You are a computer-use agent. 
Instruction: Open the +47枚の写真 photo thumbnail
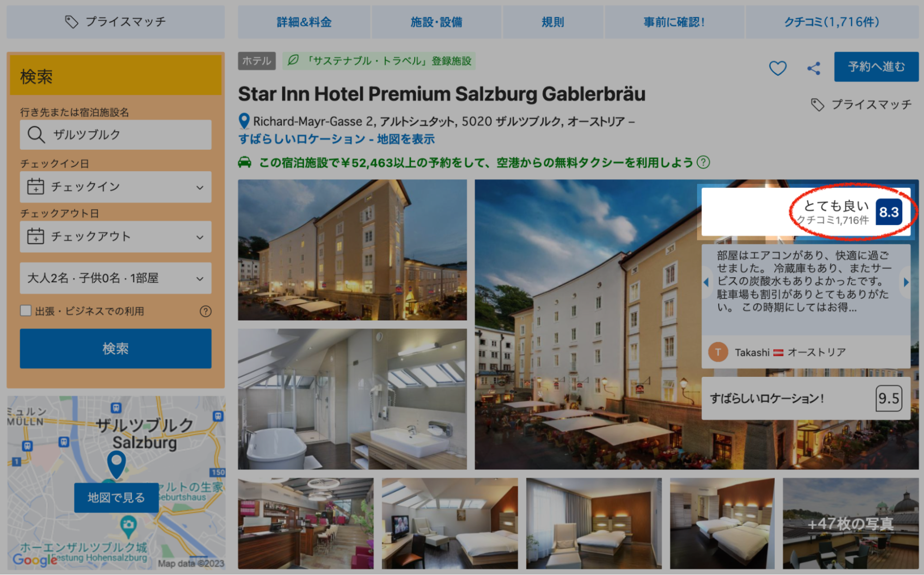(851, 523)
